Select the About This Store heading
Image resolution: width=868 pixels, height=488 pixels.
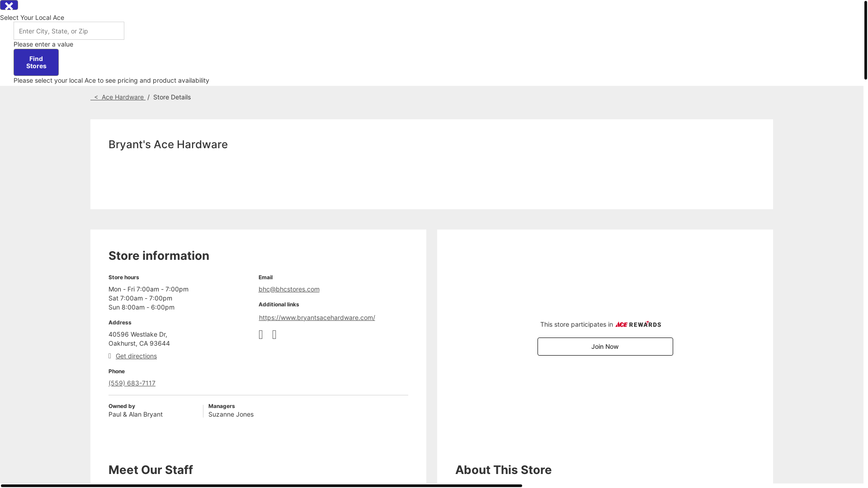click(503, 470)
